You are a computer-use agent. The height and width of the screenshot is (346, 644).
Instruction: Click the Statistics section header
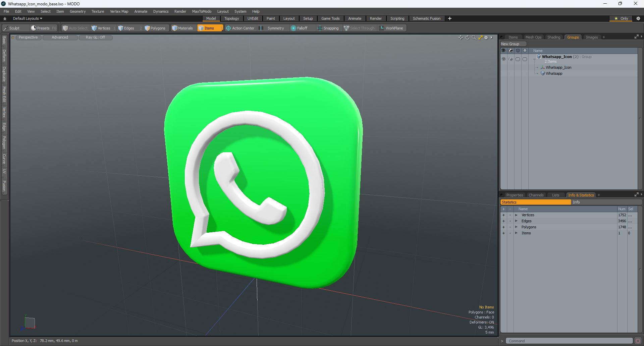click(x=536, y=202)
